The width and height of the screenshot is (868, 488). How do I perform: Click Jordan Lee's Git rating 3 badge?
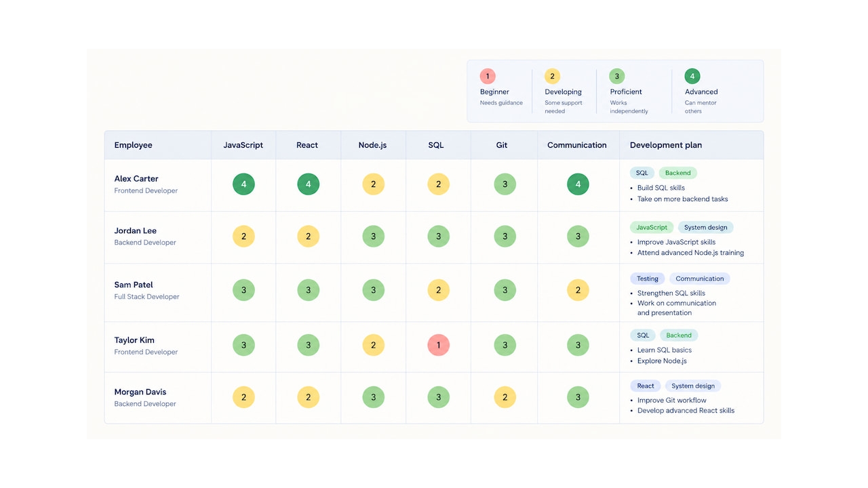click(x=505, y=237)
